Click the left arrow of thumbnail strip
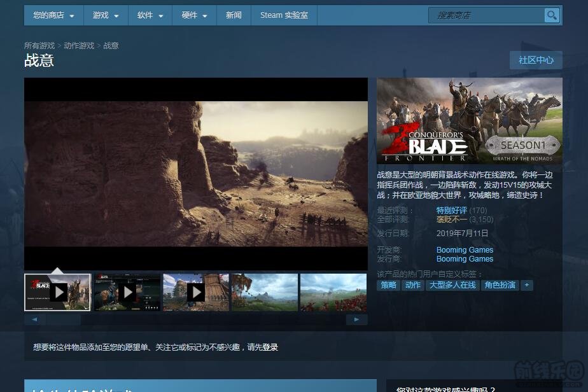This screenshot has height=392, width=588. tap(35, 319)
